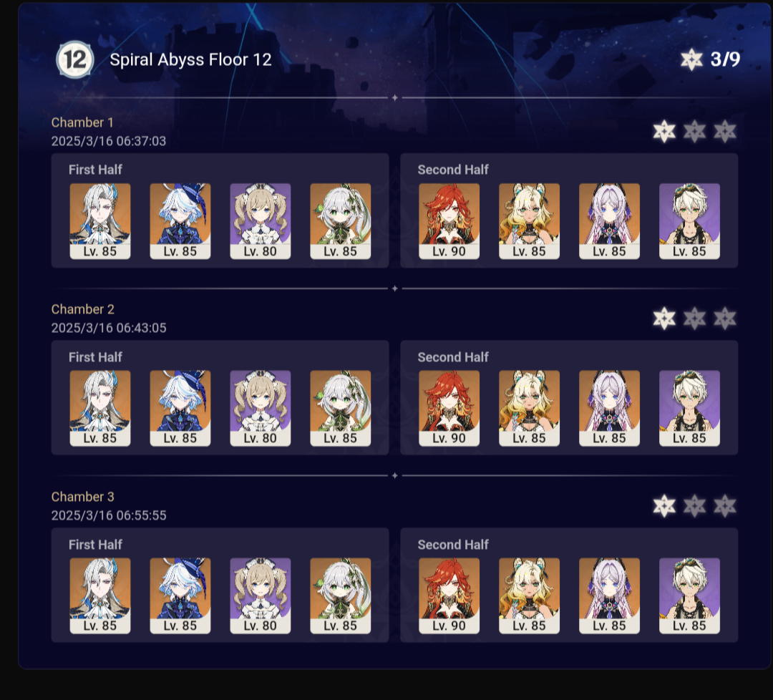Click the empty third star of Chamber 3
773x700 pixels.
tap(724, 506)
